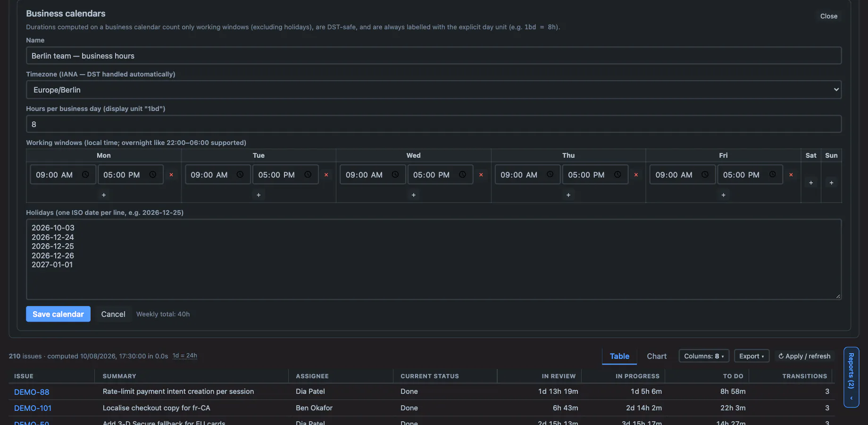Image resolution: width=868 pixels, height=425 pixels.
Task: Close the Business calendars panel
Action: coord(829,16)
